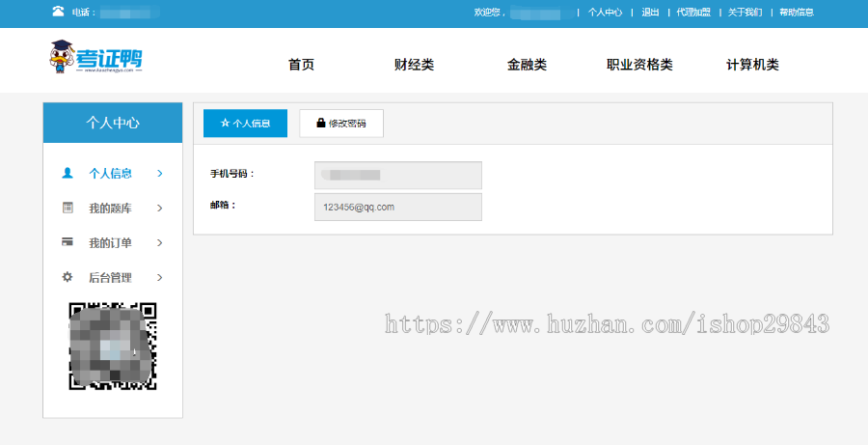This screenshot has width=868, height=445.
Task: Open the 首页 navigation menu item
Action: tap(301, 65)
